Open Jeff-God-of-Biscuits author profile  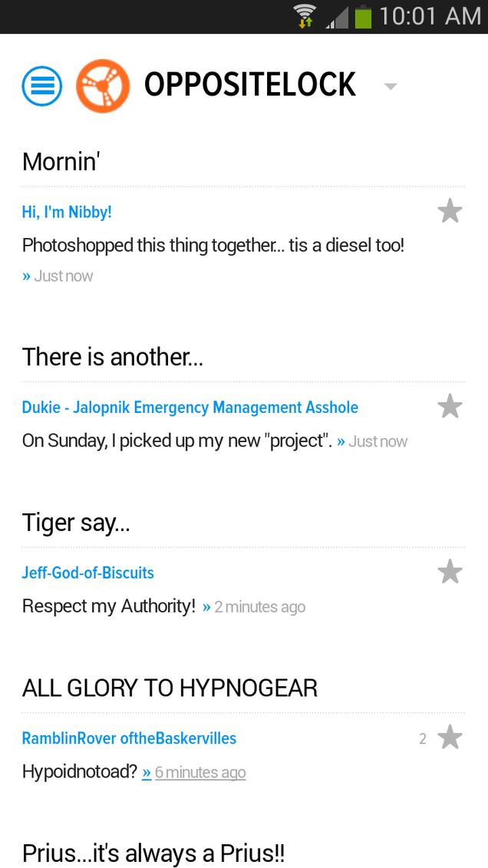[x=88, y=573]
